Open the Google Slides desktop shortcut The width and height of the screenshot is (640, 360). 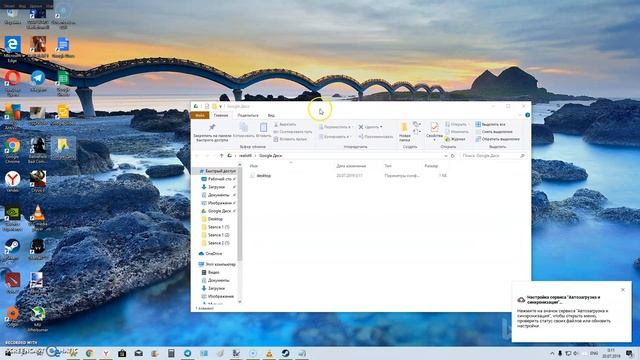pos(63,114)
